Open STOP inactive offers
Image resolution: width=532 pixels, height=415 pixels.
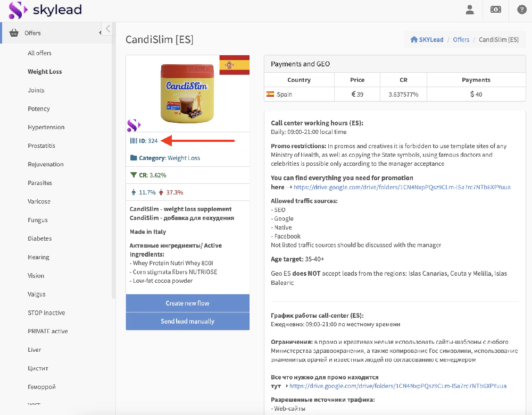coord(46,312)
